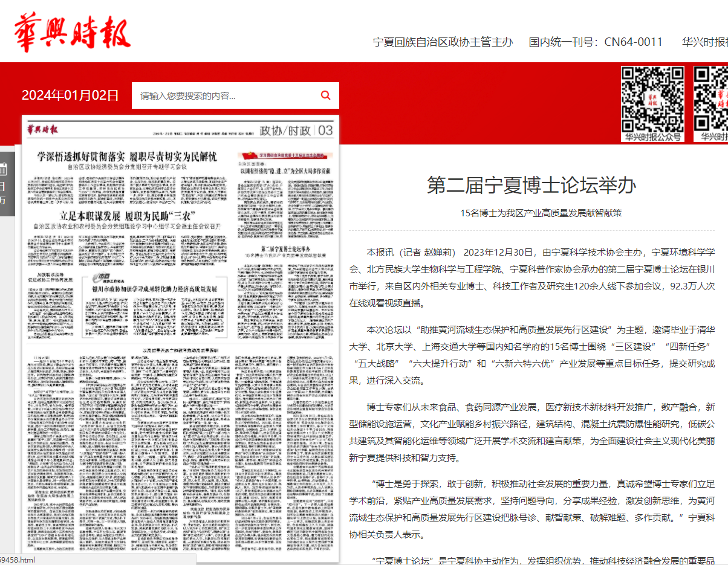
Task: Click paragraph starting 本报讯（记者 赵婵莉）
Action: coord(532,277)
